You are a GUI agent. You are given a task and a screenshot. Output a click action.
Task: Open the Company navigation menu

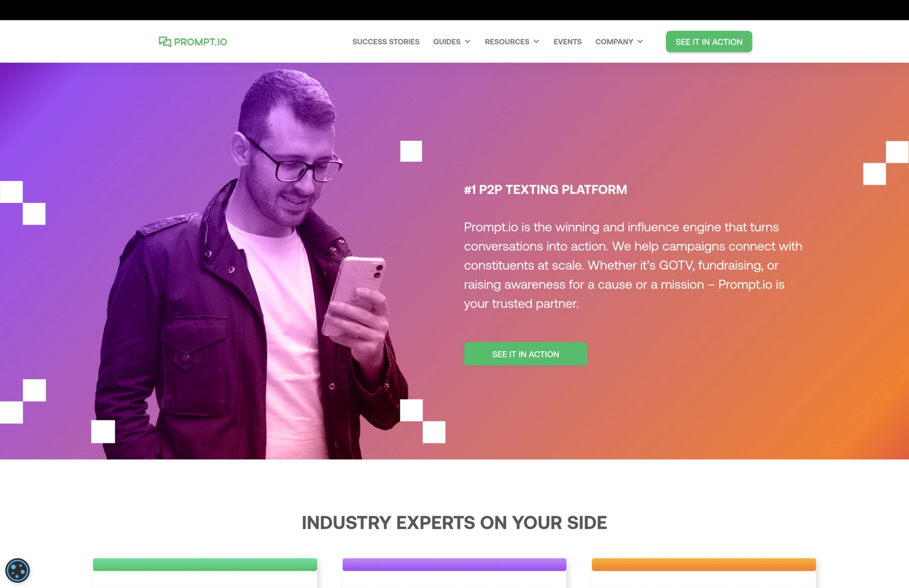614,42
